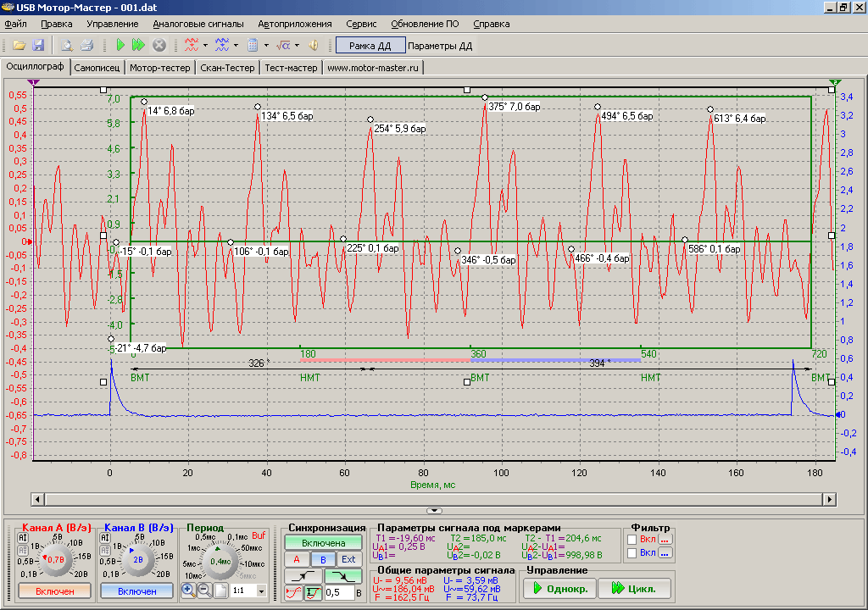The image size is (868, 610).
Task: Click the square-root formula toolbar icon
Action: pyautogui.click(x=283, y=46)
